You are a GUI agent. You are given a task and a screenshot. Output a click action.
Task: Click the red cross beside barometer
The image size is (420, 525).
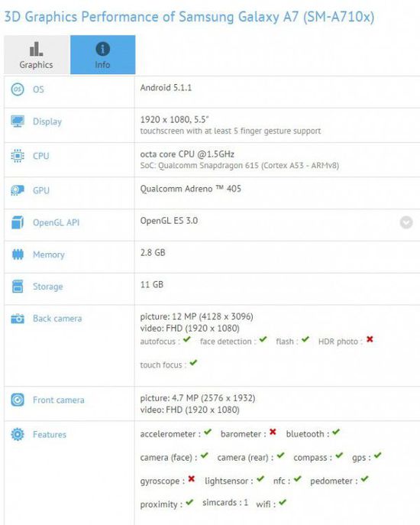[273, 432]
